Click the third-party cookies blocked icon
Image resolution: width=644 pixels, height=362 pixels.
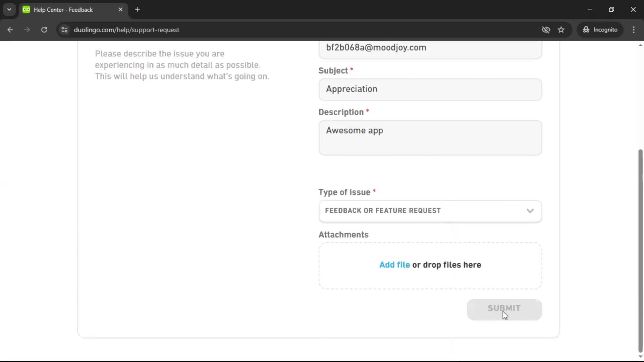(x=546, y=29)
